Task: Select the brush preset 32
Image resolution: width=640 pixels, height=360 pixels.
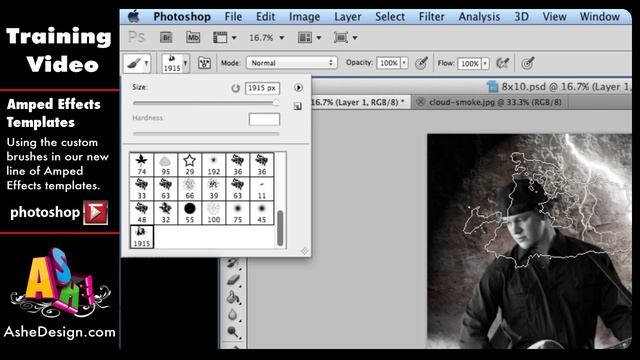Action: 165,213
